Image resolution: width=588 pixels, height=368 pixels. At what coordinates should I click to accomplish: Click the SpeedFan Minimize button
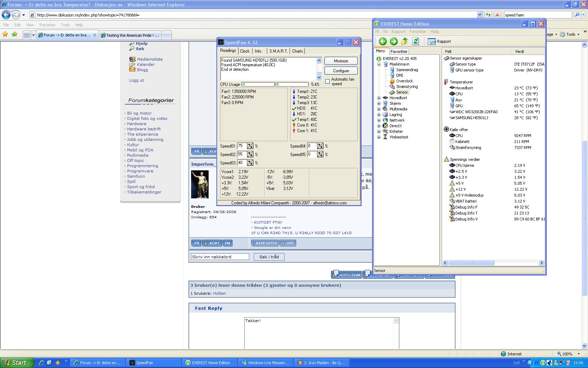(x=341, y=61)
